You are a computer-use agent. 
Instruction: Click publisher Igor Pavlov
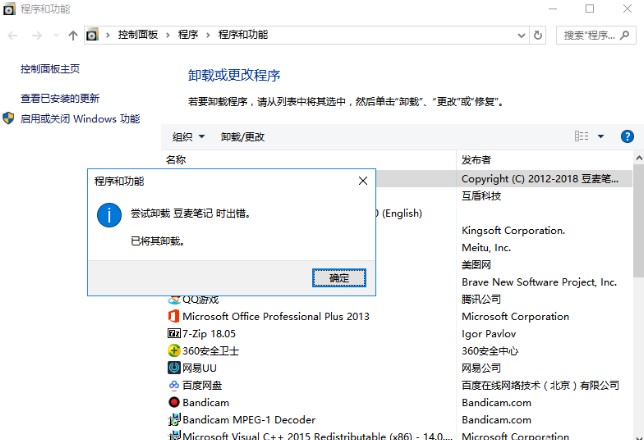tap(489, 334)
